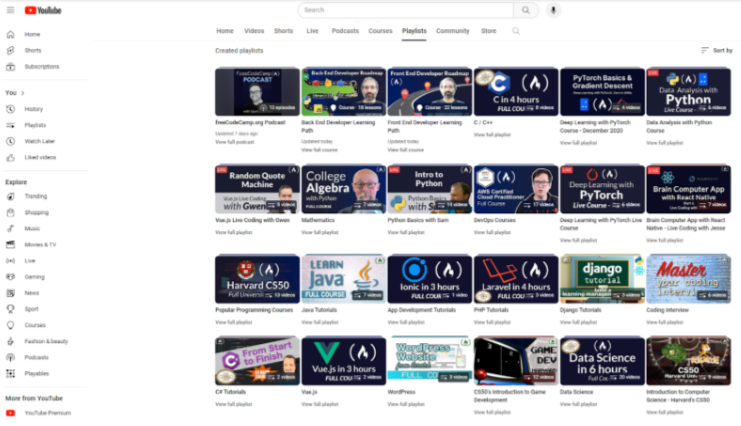Open the C in 4 hours thumbnail
The height and width of the screenshot is (426, 741).
tap(516, 92)
